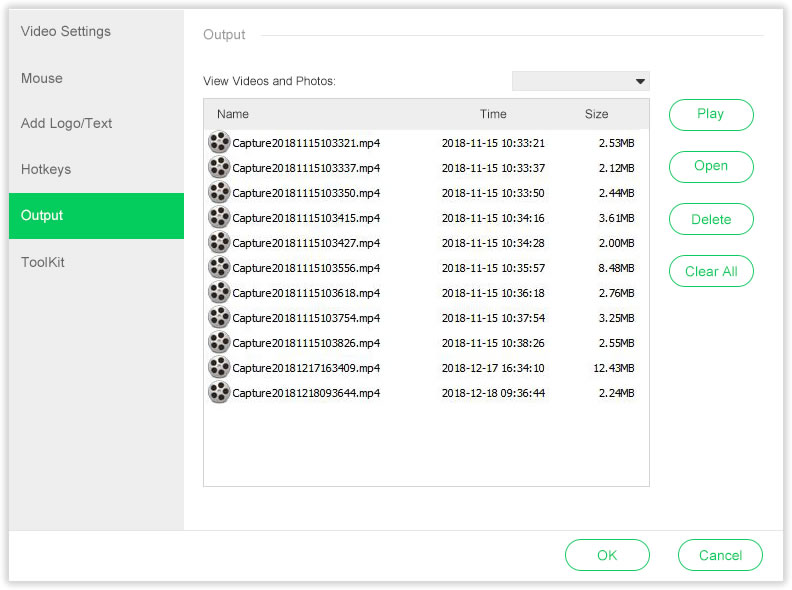Click the film reel icon for Capture20181218093644.mp4

(x=219, y=392)
